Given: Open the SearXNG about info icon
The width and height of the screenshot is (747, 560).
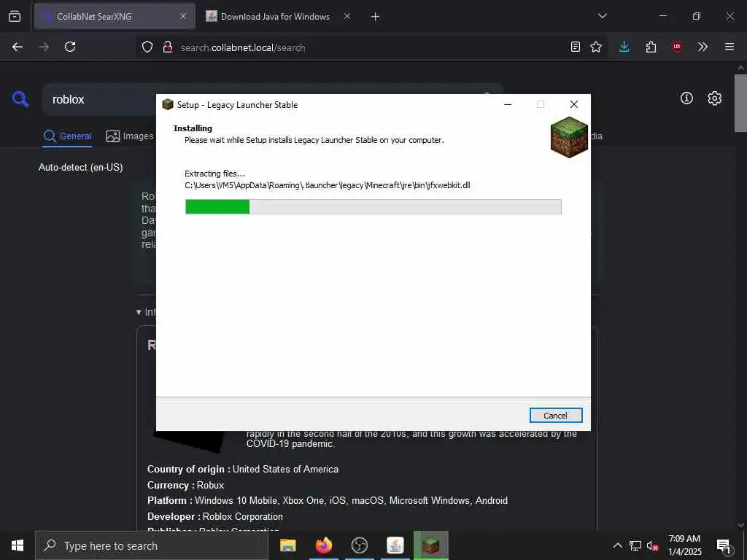Looking at the screenshot, I should coord(686,98).
